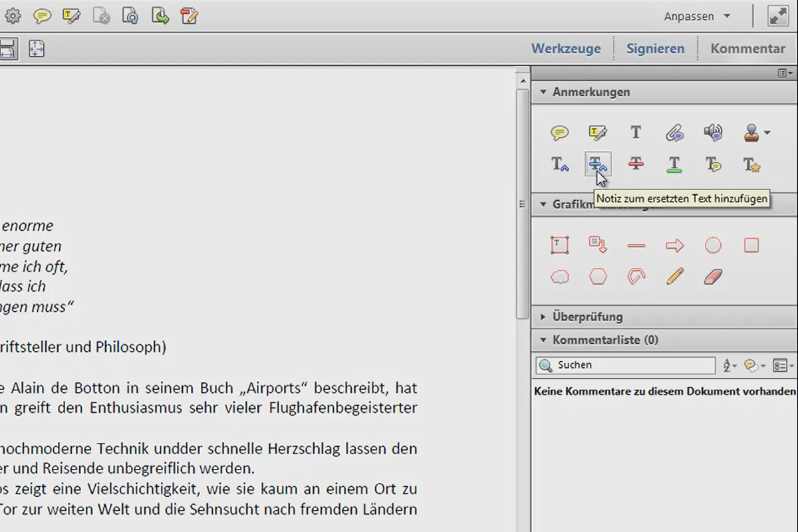Switch to the Kommentar pane
798x532 pixels.
tap(747, 49)
